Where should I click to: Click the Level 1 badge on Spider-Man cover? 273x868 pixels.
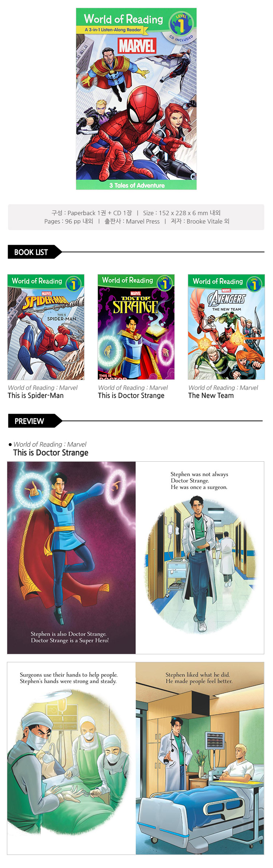pos(74,284)
